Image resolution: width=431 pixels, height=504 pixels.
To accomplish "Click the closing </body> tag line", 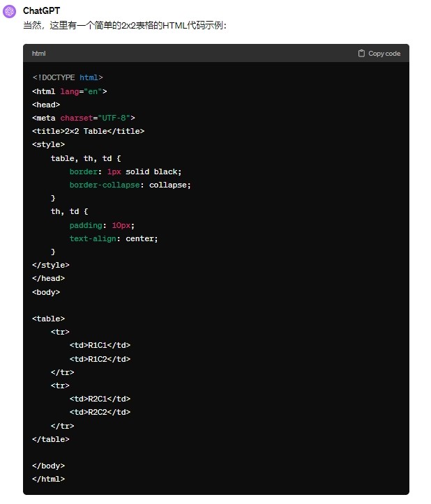I will tap(49, 466).
